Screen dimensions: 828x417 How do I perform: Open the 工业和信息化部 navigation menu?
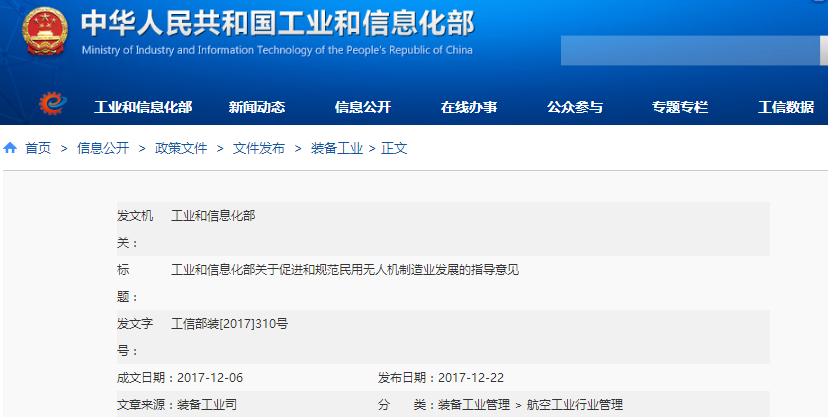point(143,107)
